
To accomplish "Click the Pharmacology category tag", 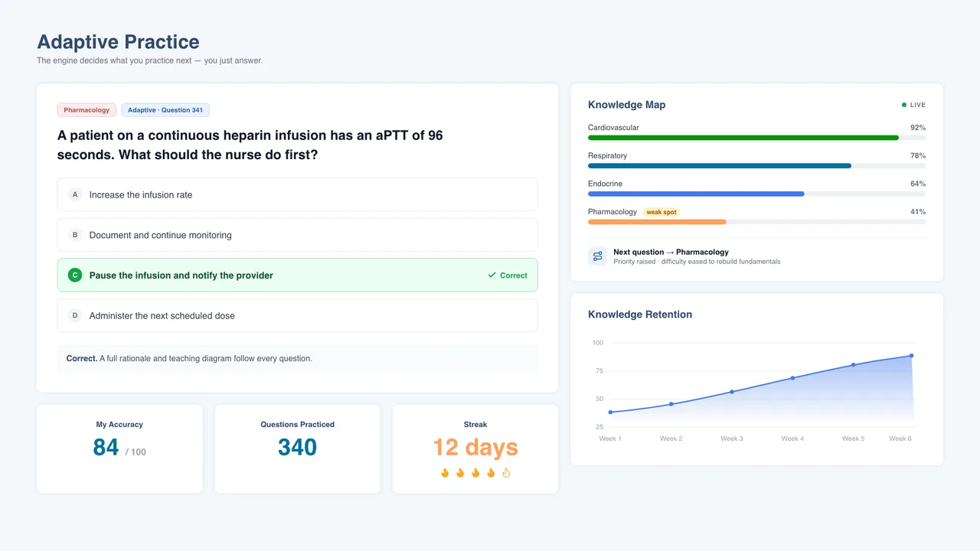I will tap(87, 110).
